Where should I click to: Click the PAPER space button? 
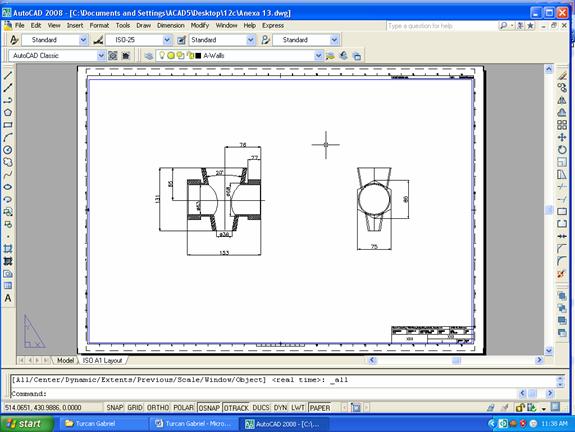coord(320,408)
